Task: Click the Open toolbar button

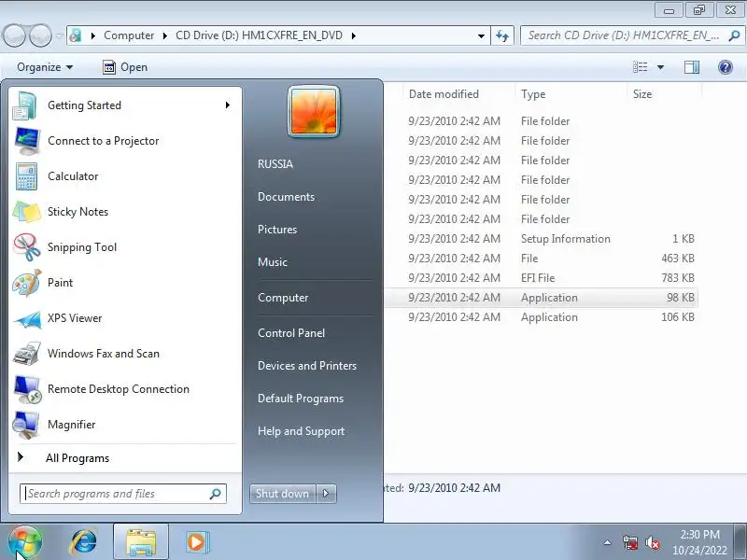Action: (x=125, y=67)
